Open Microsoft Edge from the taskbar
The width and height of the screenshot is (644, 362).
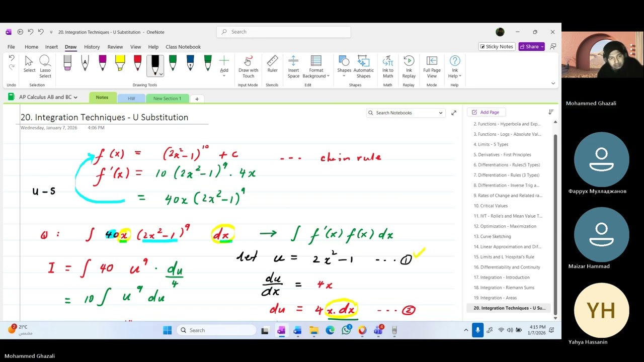tap(330, 330)
